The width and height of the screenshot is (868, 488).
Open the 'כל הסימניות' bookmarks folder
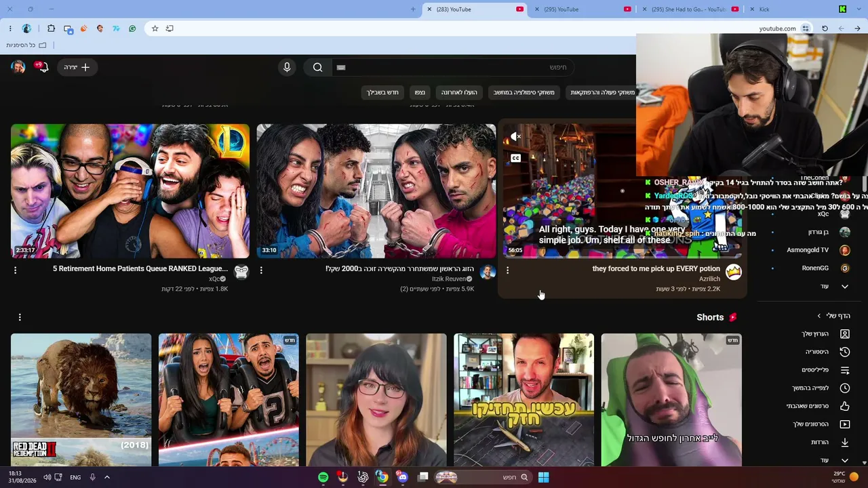click(26, 45)
